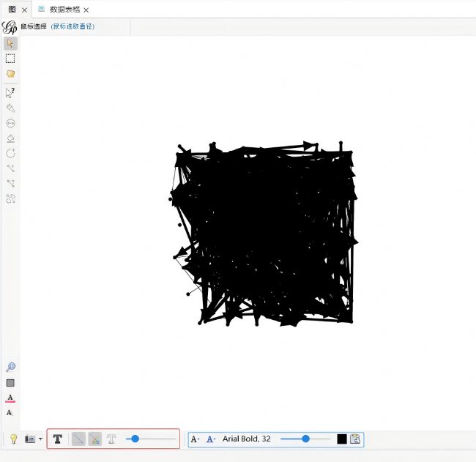Screen dimensions: 476x462
Task: Choose the node sizer tool
Action: (10, 123)
